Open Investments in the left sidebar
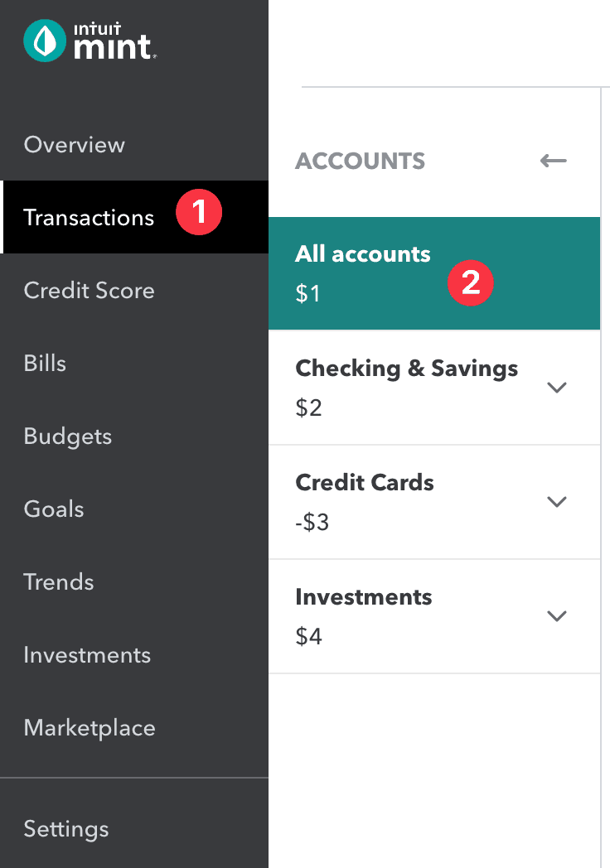610x868 pixels. click(87, 655)
